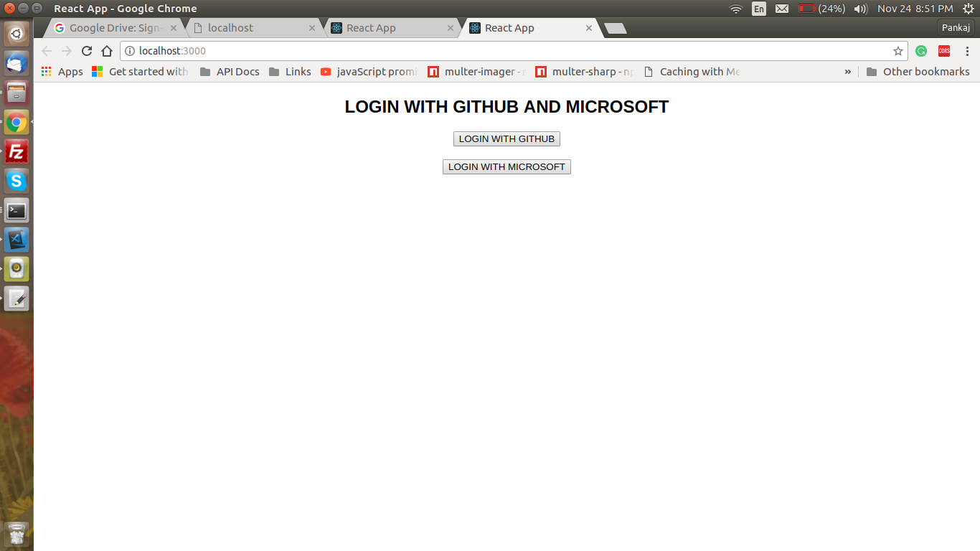Close the localhost tab
Screen dimensions: 980x551
(312, 28)
